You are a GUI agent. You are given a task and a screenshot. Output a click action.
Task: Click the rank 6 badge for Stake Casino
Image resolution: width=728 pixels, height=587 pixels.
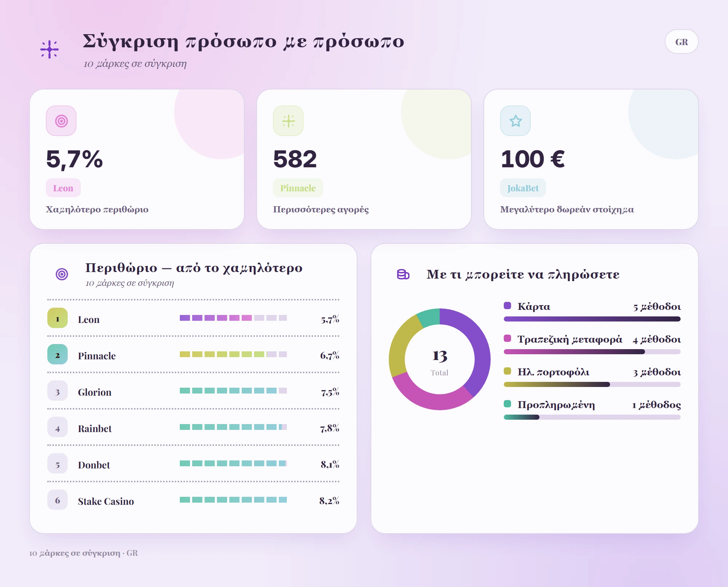[x=58, y=500]
